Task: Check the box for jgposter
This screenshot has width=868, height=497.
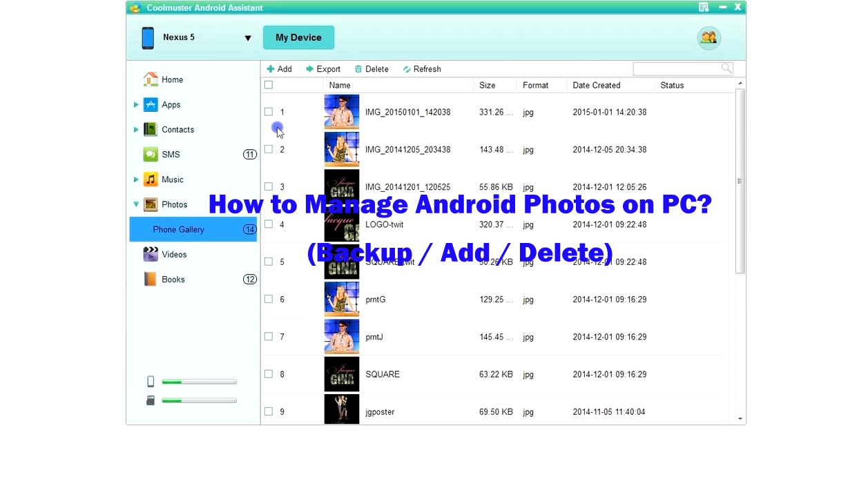Action: (269, 411)
